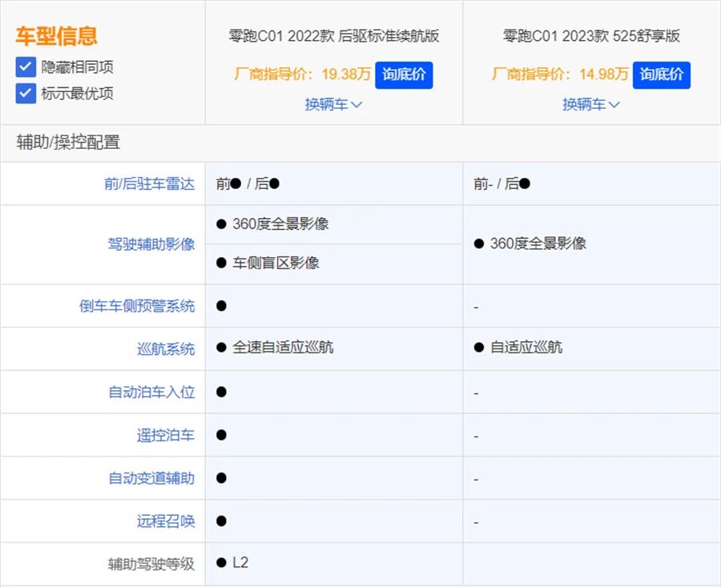Click the 全速自适应巡航 cell of the 2022款
Screen dimensions: 721x588
(283, 348)
